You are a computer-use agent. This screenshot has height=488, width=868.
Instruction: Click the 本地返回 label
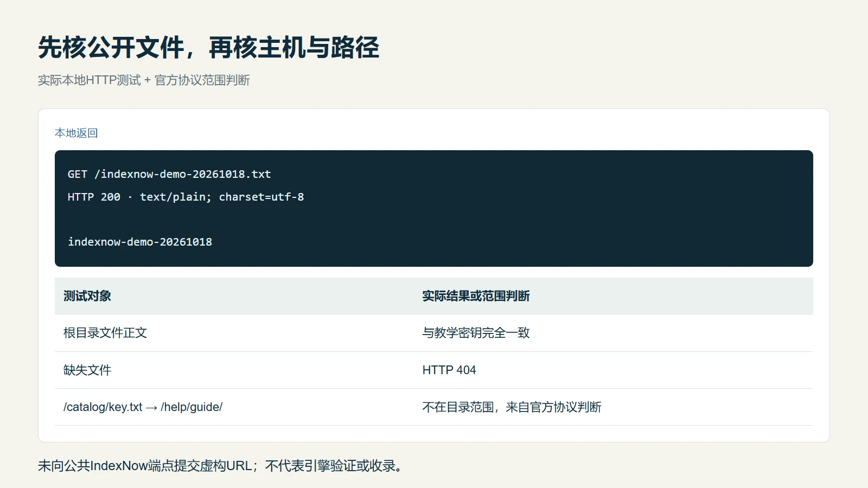[x=76, y=133]
